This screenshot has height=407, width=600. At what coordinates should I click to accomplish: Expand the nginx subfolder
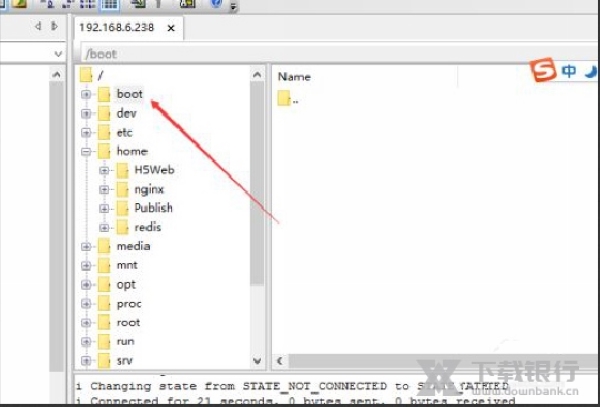(104, 189)
